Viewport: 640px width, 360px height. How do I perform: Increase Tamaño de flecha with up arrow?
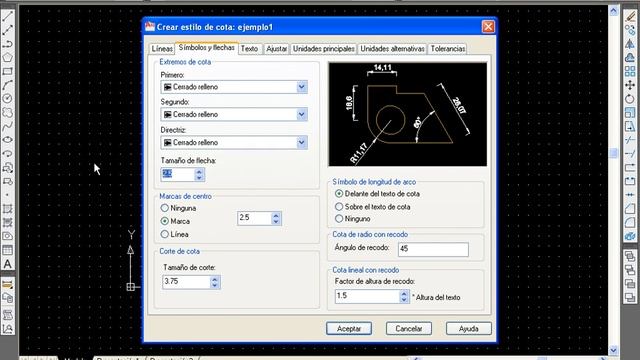click(199, 171)
